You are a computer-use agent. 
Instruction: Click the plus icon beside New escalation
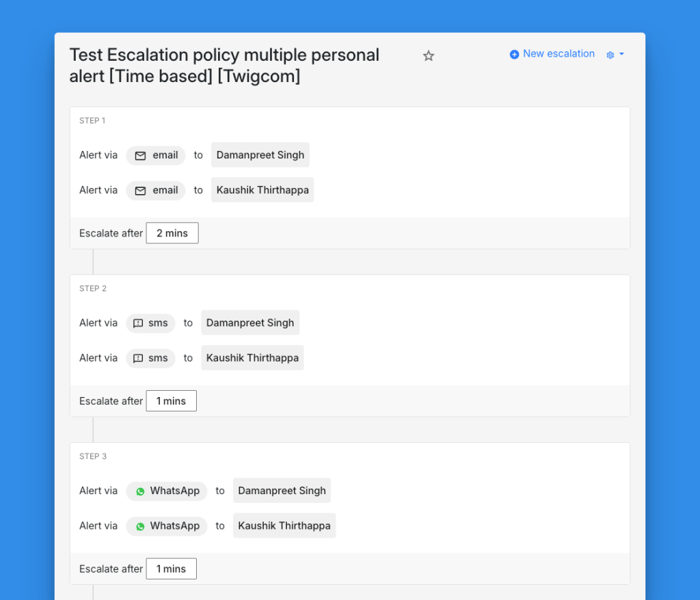click(514, 54)
